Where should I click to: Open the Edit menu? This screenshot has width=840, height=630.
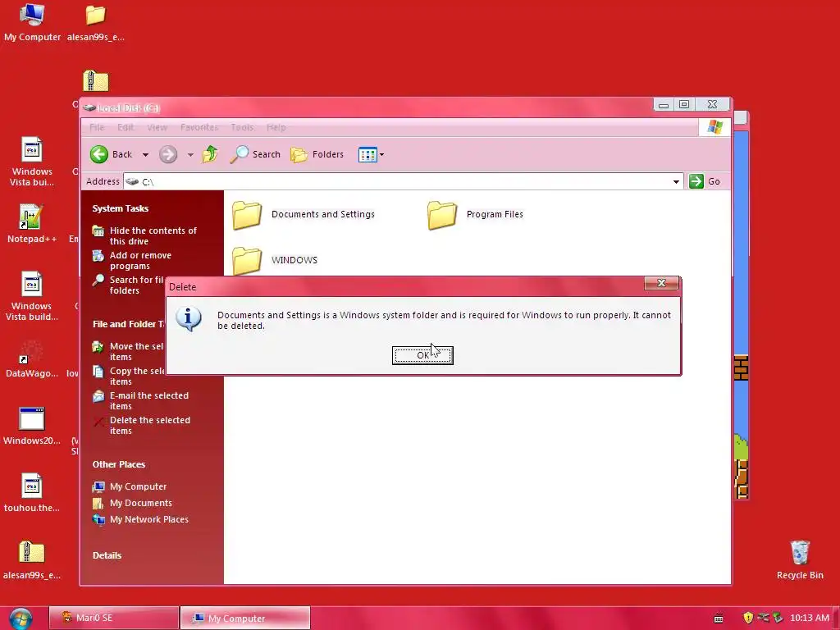(x=126, y=127)
